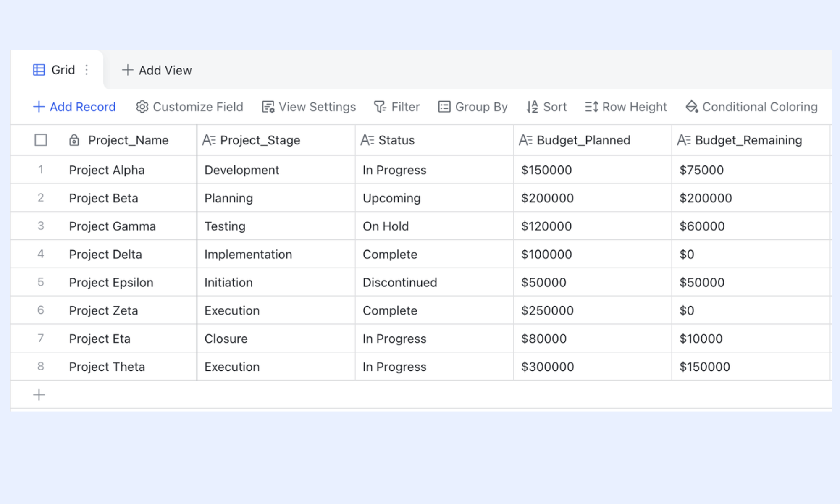The width and height of the screenshot is (840, 504).
Task: Click the Sort A-Z icon
Action: point(532,107)
